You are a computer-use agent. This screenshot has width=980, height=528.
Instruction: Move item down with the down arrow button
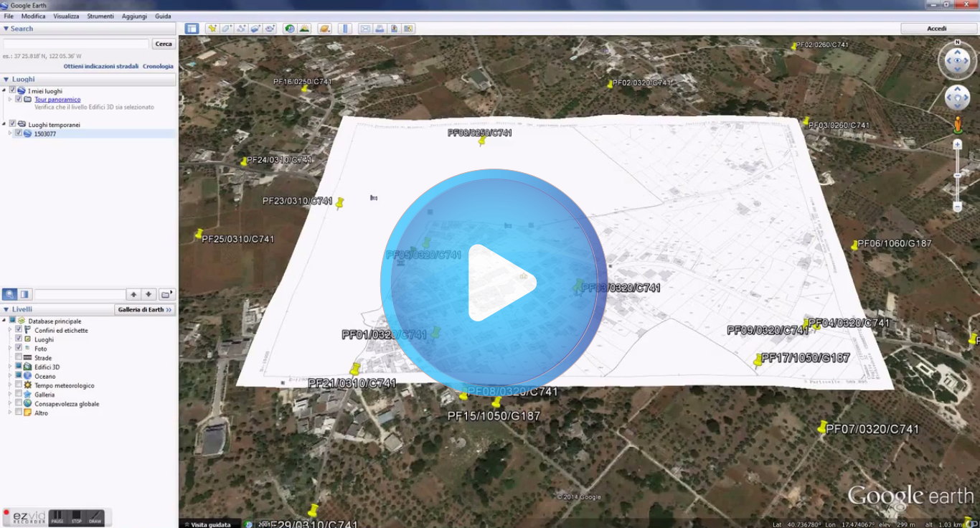[x=149, y=294]
